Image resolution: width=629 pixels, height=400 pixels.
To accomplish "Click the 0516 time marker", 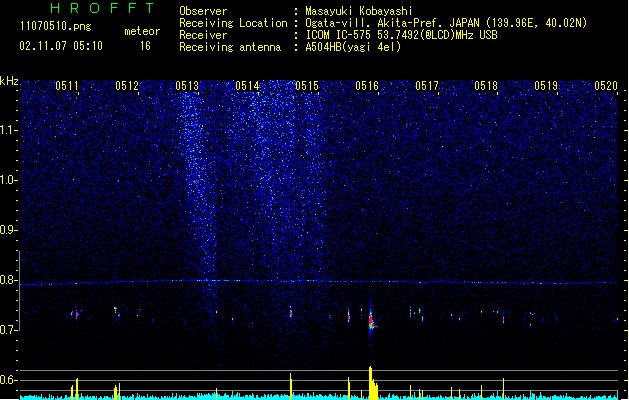I will 367,86.
